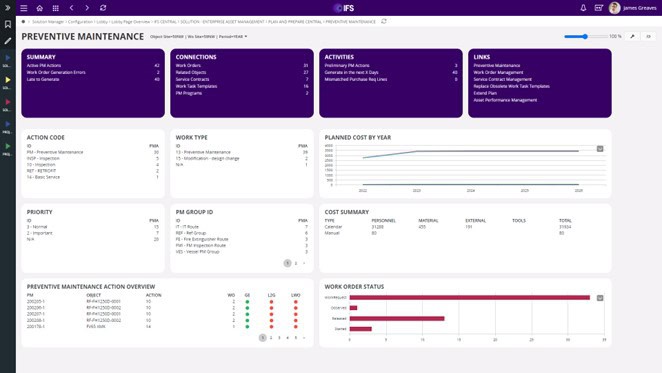The image size is (662, 373).
Task: Open Asset Performance Management link
Action: [x=505, y=100]
